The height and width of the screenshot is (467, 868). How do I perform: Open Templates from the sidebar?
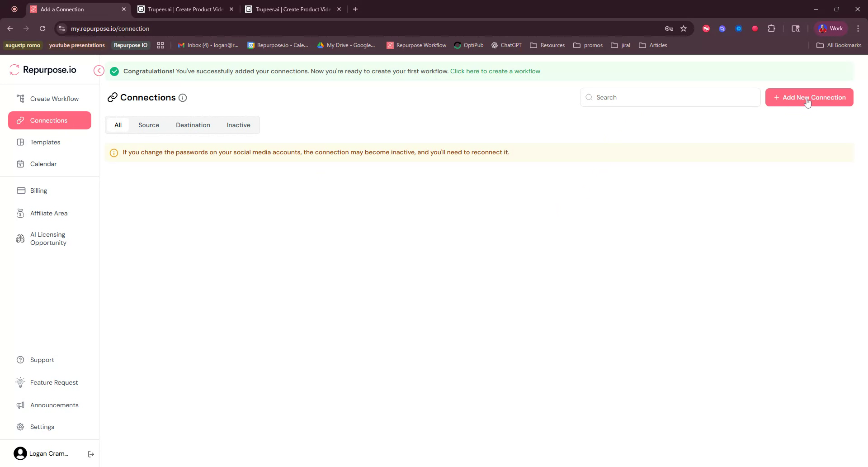pos(45,142)
